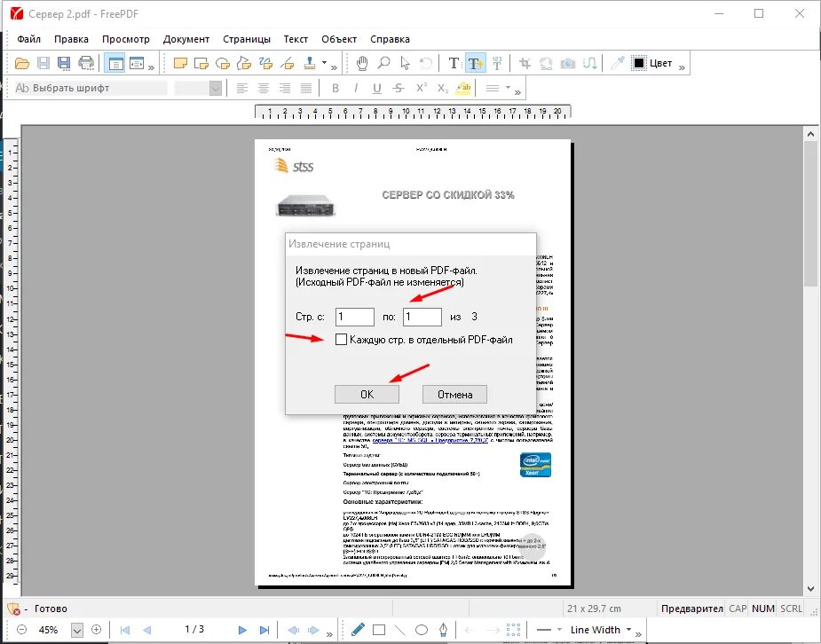
Task: Click the blue Save floppy disk icon
Action: pos(64,63)
